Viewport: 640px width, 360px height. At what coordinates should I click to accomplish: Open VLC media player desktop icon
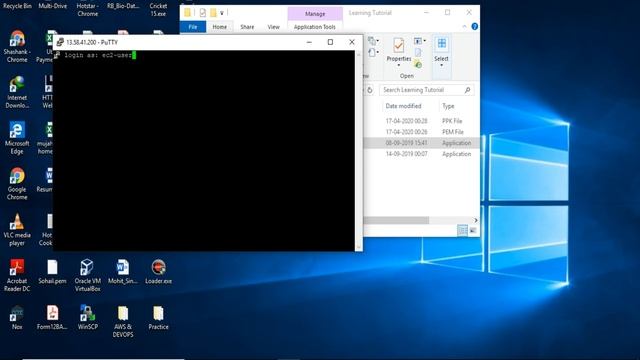point(17,230)
